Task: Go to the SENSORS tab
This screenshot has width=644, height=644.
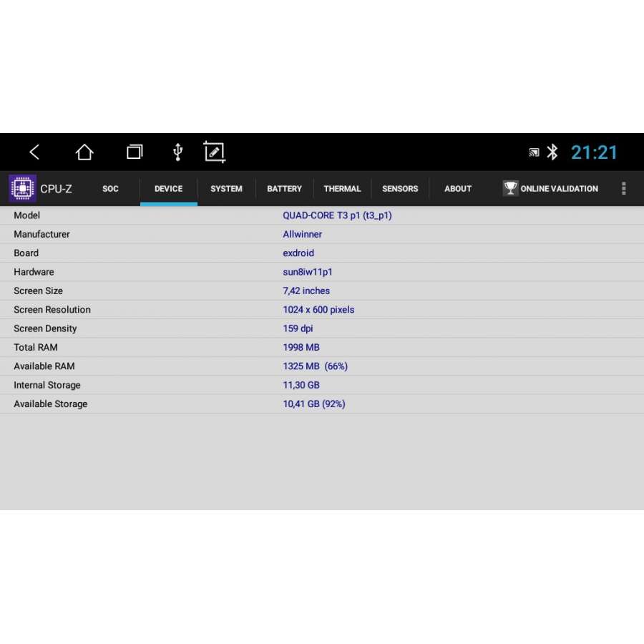Action: pos(400,188)
